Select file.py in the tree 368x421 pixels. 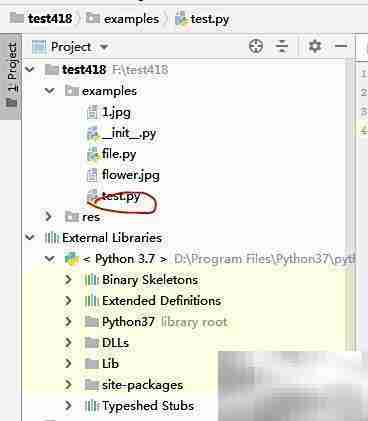(119, 154)
